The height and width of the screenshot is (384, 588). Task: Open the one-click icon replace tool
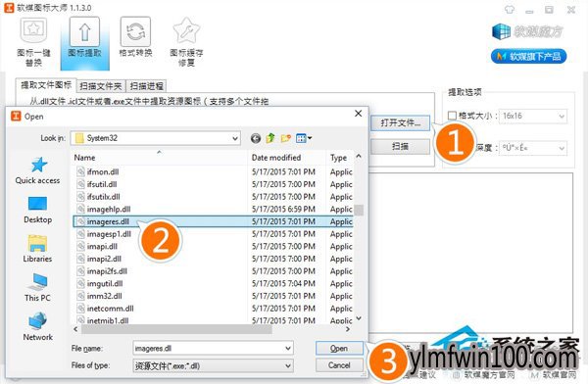[x=33, y=42]
